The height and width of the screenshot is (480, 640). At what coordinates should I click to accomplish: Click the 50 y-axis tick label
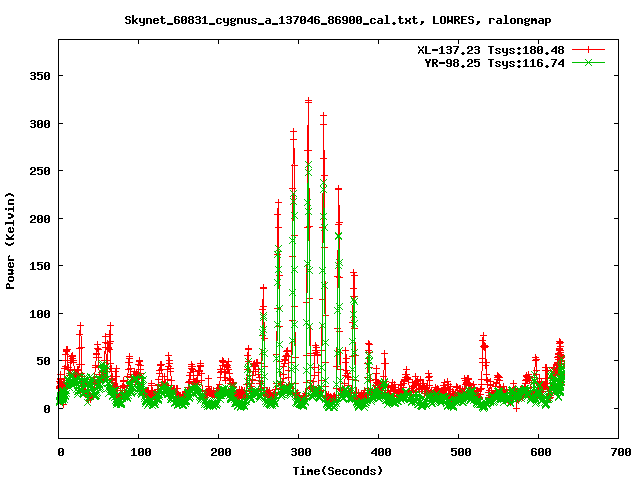(x=44, y=361)
